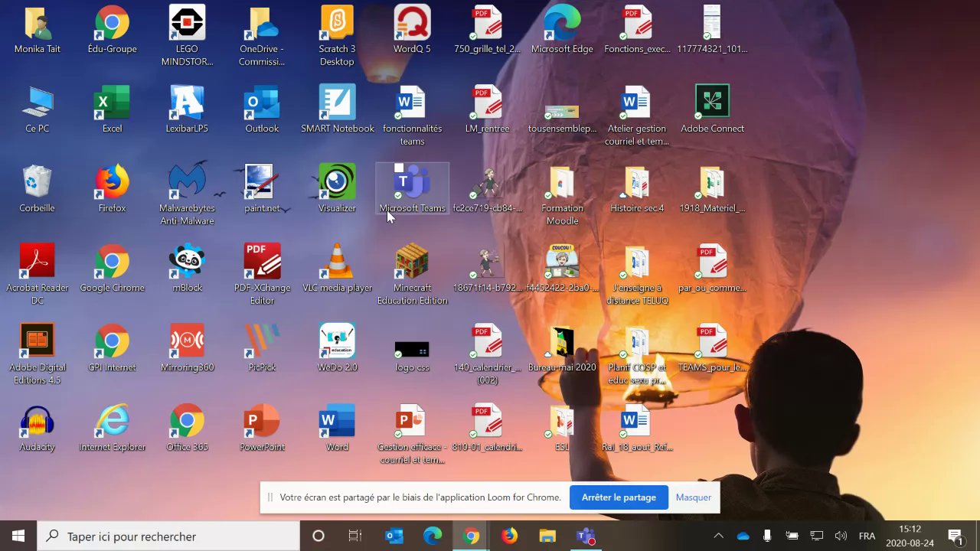Open Google Chrome desktop shortcut

(112, 269)
